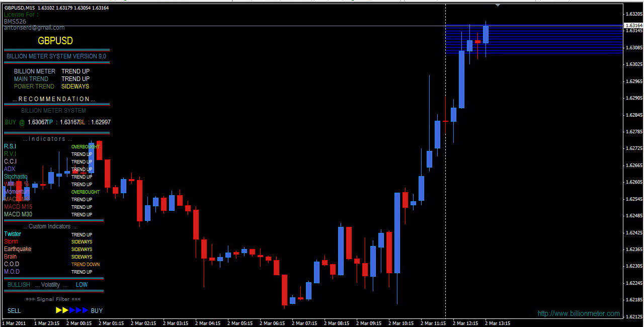Click the SELL label in Signal Filter

coord(14,311)
